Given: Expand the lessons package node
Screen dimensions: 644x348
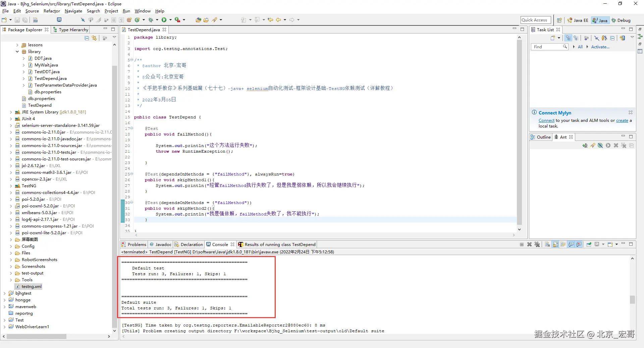Looking at the screenshot, I should point(17,45).
